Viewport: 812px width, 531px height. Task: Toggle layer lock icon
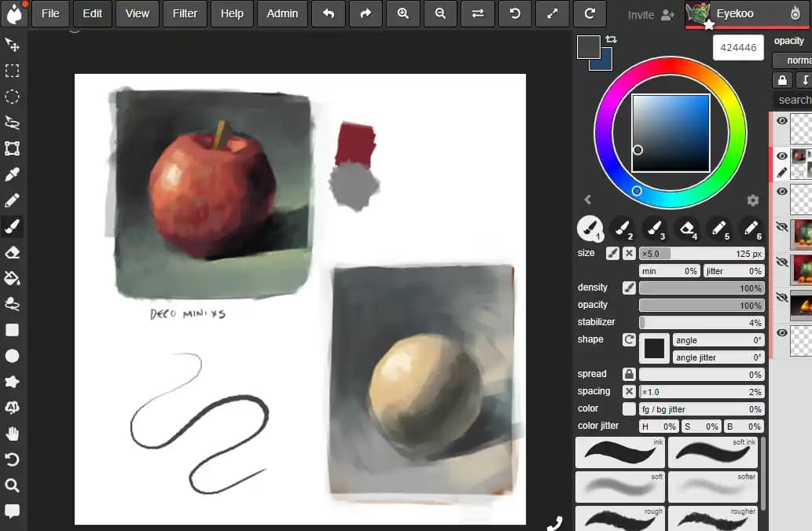tap(782, 80)
